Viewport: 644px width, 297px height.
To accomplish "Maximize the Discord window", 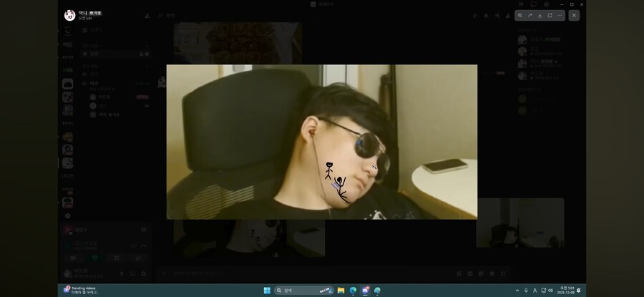I will [x=572, y=4].
